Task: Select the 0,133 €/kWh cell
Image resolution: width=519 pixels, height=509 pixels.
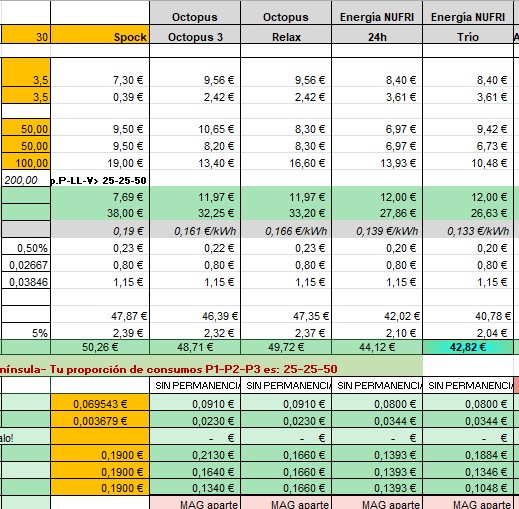Action: point(468,230)
